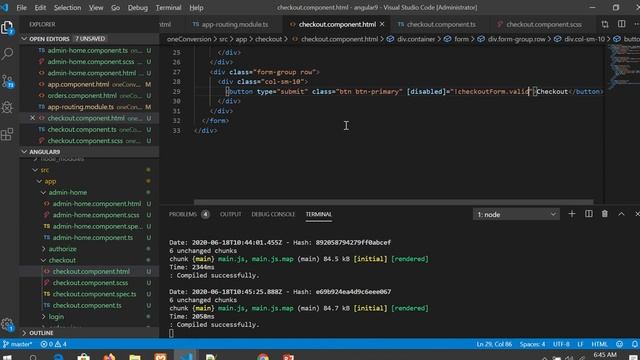640x360 pixels.
Task: Split the terminal panel
Action: tap(589, 214)
